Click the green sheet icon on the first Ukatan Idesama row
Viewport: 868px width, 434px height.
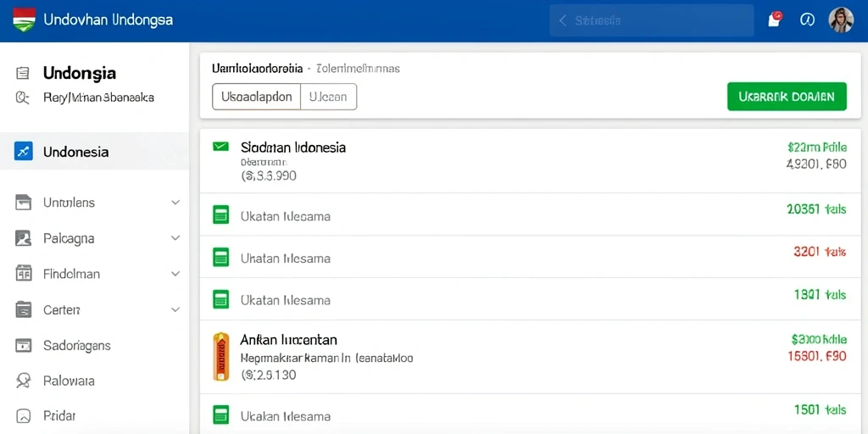click(x=221, y=214)
